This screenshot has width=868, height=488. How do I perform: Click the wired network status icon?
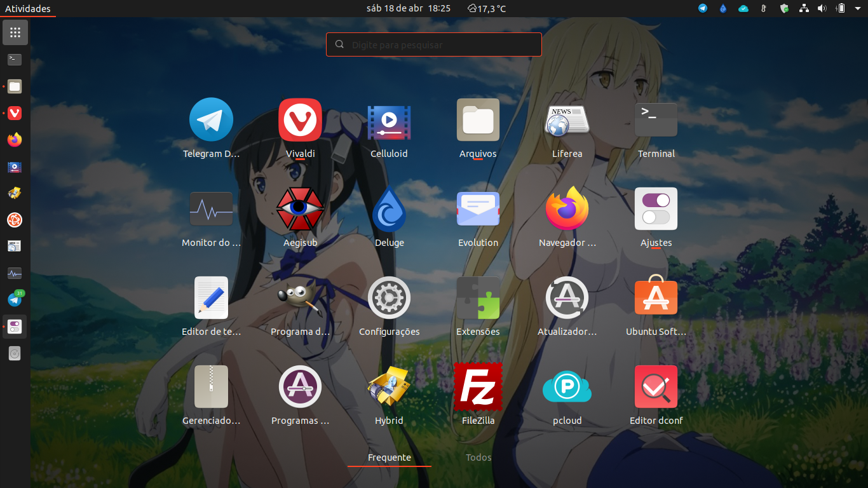click(804, 8)
